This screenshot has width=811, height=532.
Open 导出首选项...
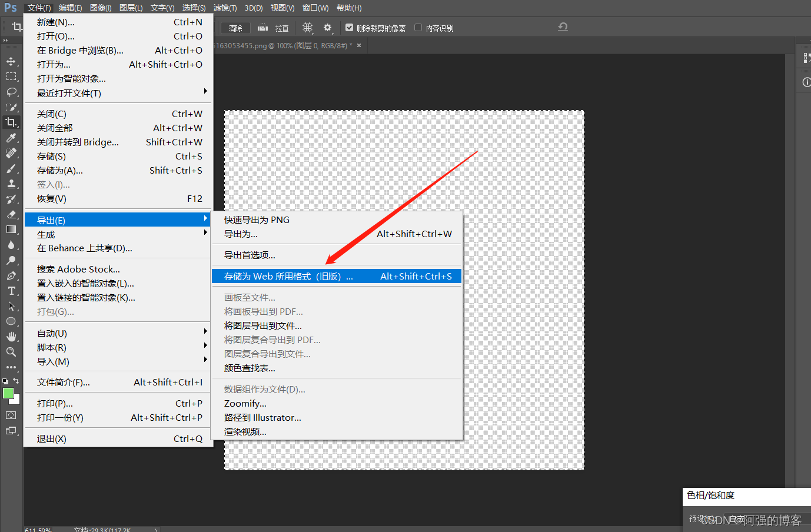(337, 255)
